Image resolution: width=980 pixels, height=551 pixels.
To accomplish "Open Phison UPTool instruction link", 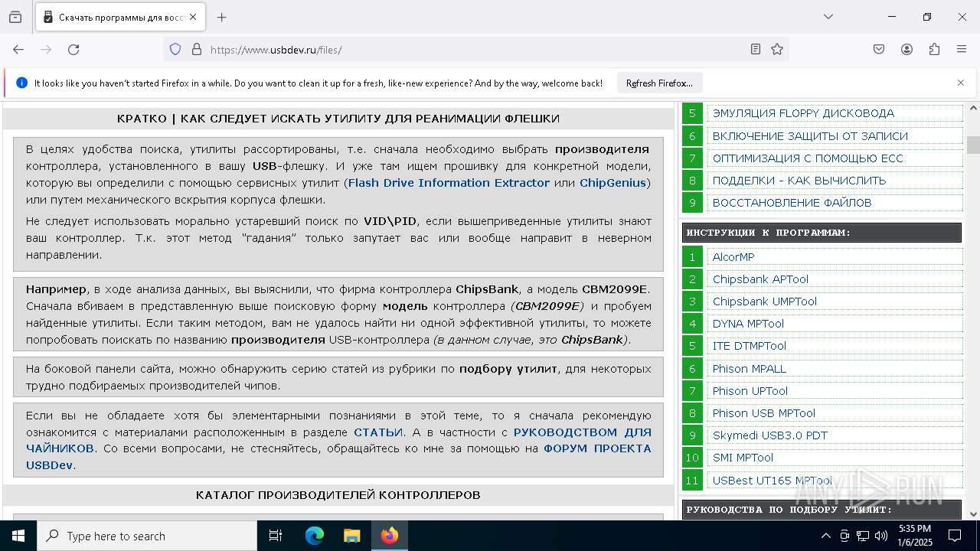I will 750,391.
